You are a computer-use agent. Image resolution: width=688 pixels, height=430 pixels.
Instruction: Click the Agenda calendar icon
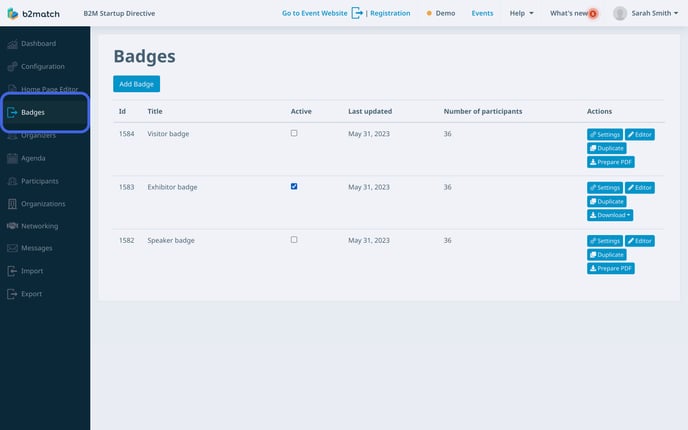12,158
